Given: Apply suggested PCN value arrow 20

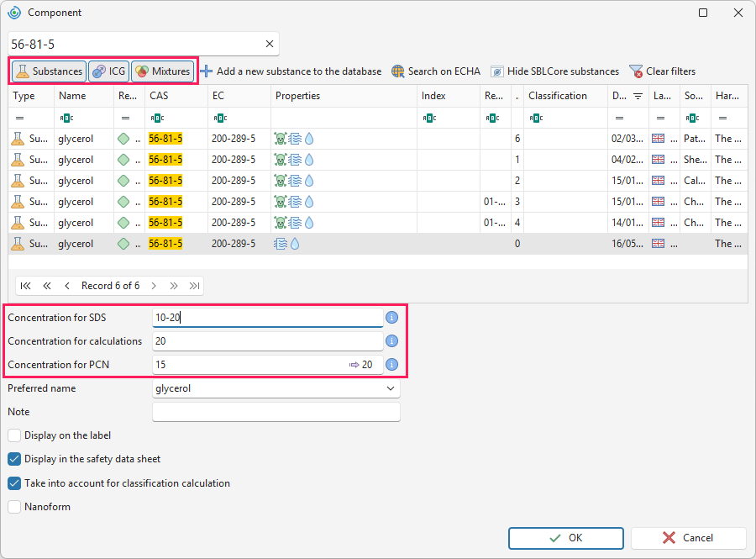Looking at the screenshot, I should tap(360, 365).
